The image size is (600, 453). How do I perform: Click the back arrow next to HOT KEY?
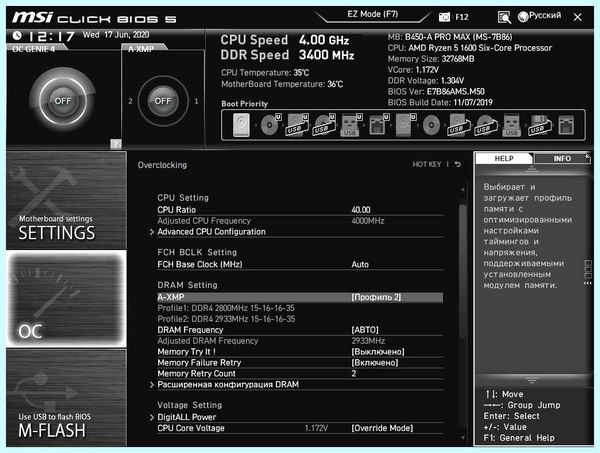[458, 164]
